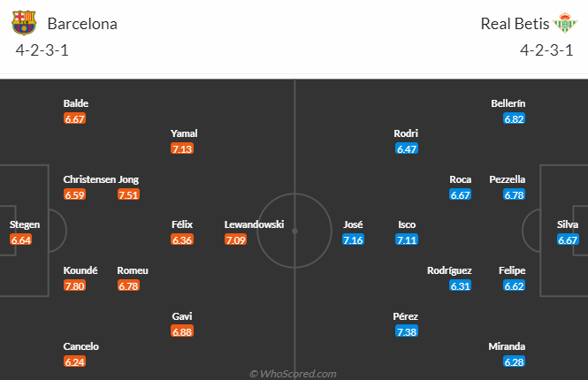588x380 pixels.
Task: Select the player name Pezzella
Action: click(x=507, y=179)
